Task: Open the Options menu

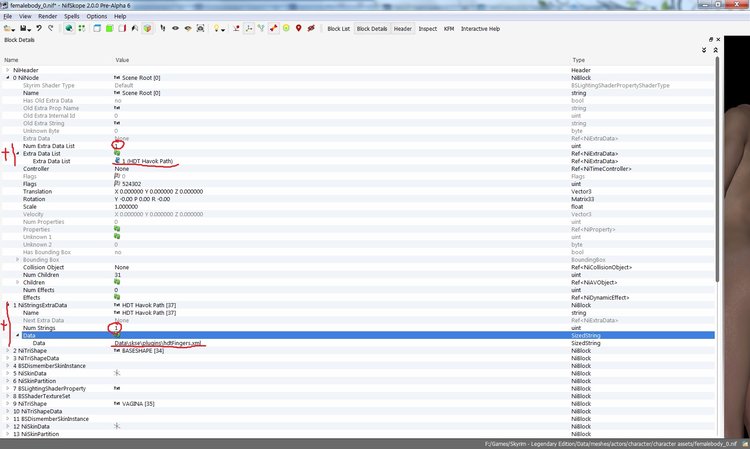Action: (x=97, y=16)
